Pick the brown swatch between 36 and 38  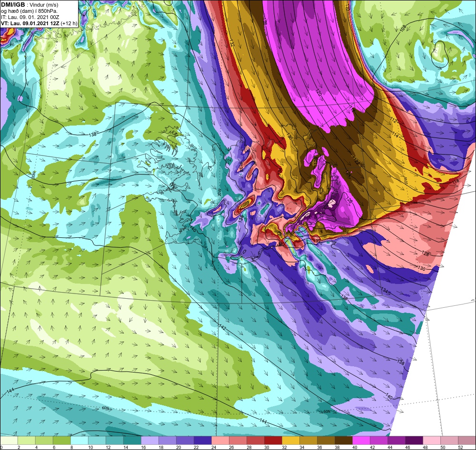click(x=326, y=440)
